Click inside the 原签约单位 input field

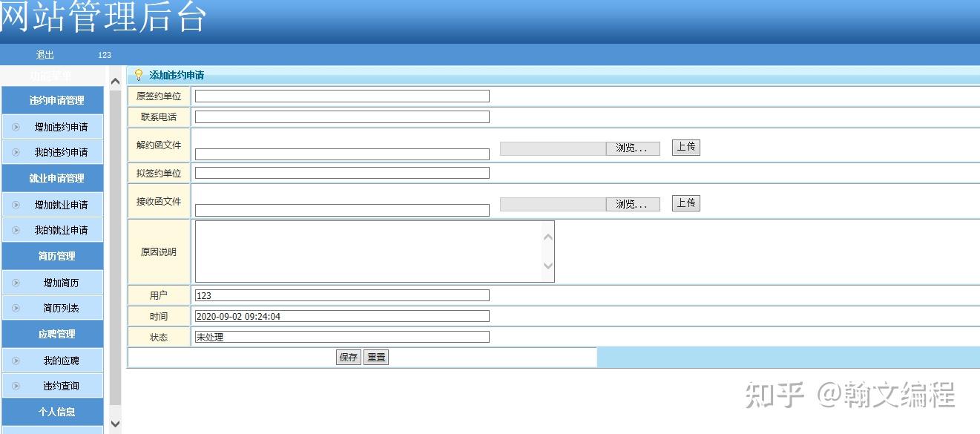[341, 95]
